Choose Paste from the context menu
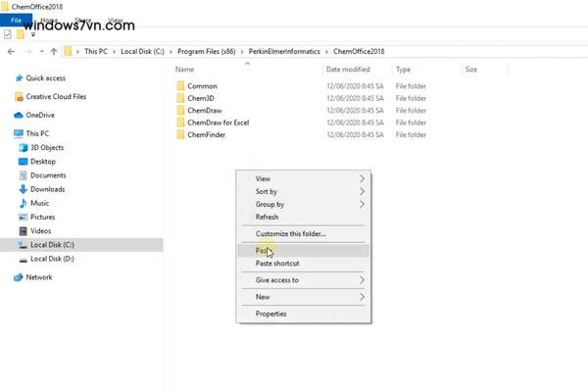The width and height of the screenshot is (588, 392). coord(263,250)
